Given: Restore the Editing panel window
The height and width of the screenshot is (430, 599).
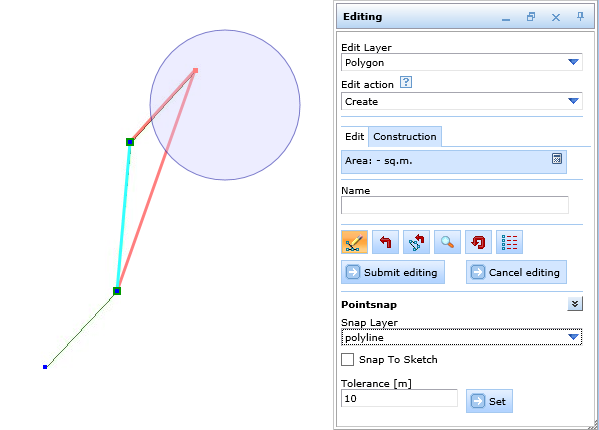Looking at the screenshot, I should pos(531,17).
